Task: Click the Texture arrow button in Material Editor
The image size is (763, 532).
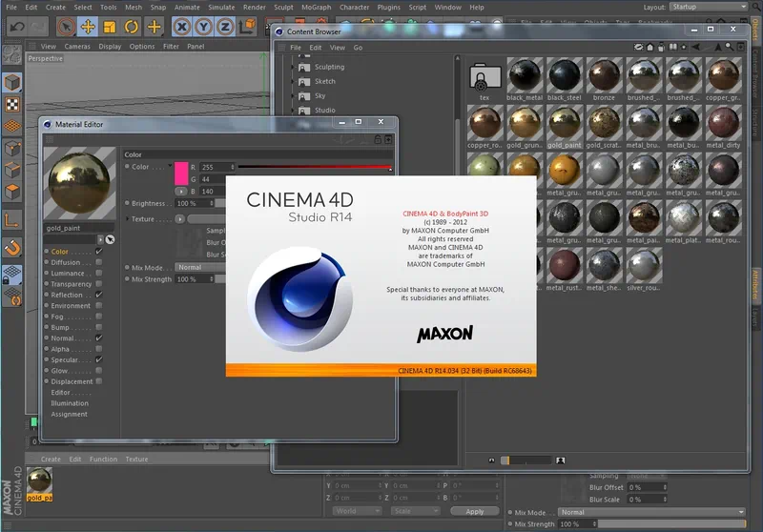Action: [180, 219]
